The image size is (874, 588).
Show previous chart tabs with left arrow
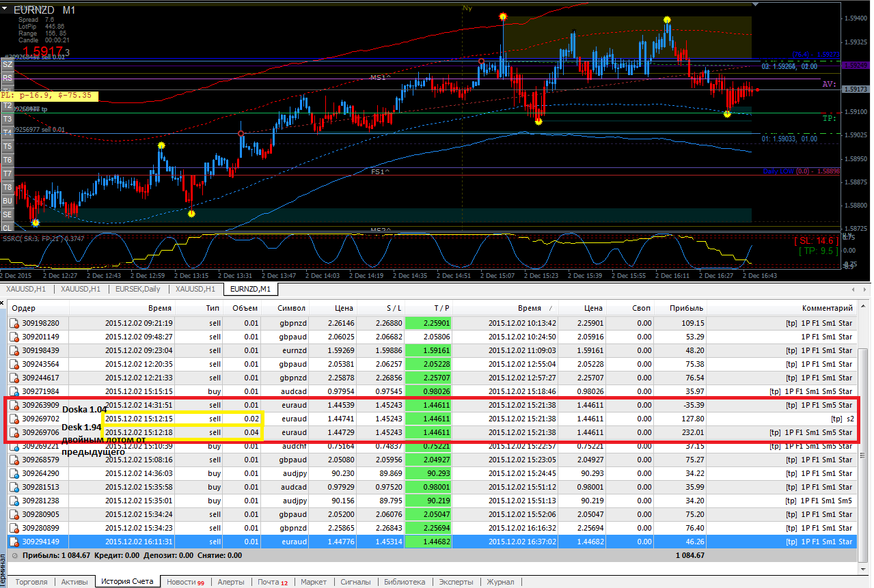853,290
